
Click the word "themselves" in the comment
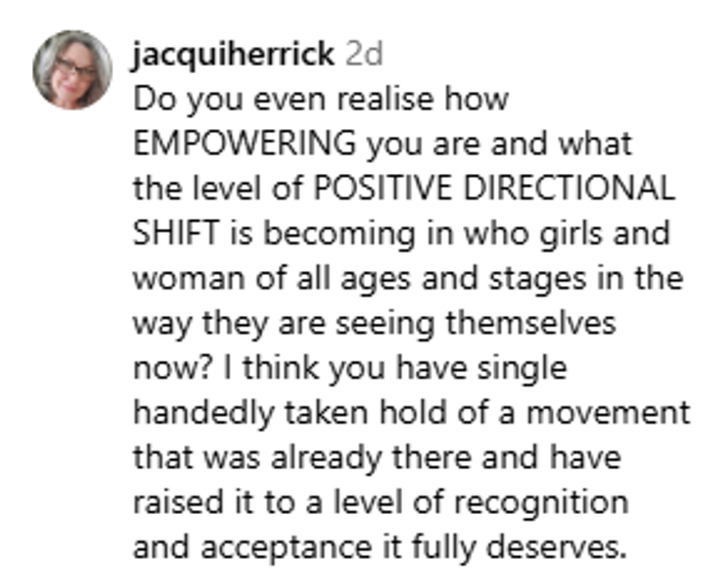coord(530,323)
